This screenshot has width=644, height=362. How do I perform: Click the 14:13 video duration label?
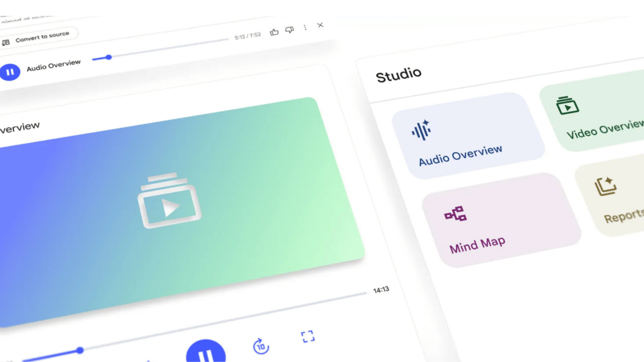click(x=381, y=290)
